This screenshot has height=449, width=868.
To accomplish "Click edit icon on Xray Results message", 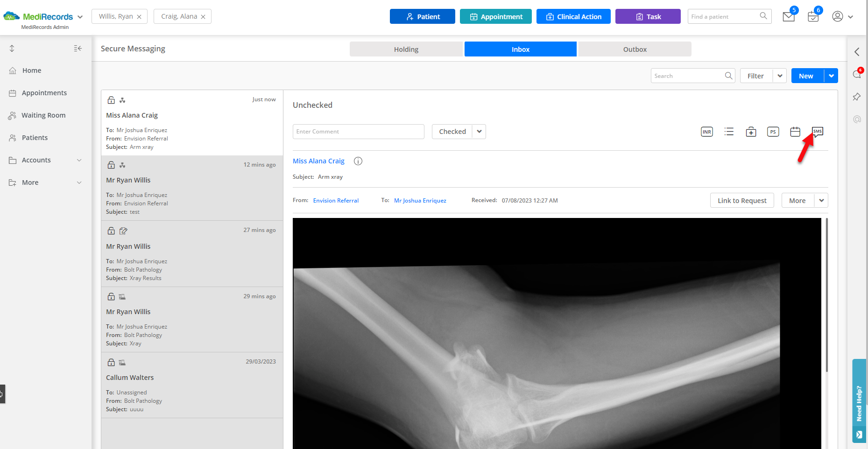I will 123,231.
